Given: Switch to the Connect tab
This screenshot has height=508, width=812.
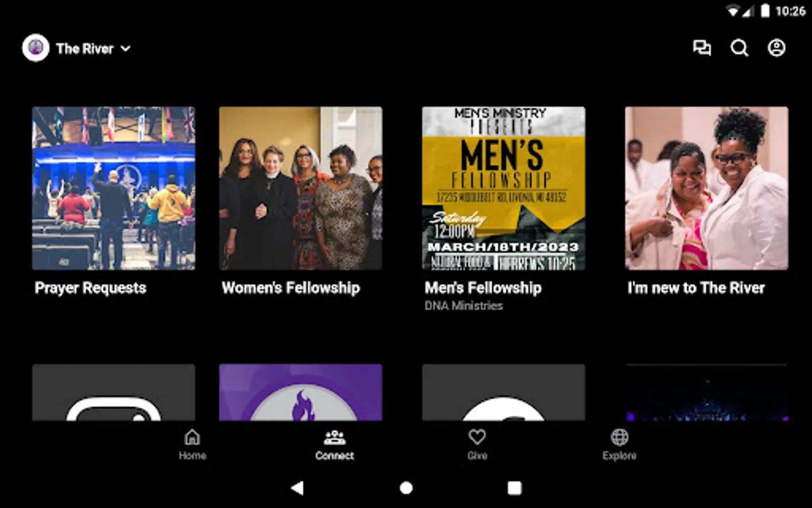Looking at the screenshot, I should [334, 445].
